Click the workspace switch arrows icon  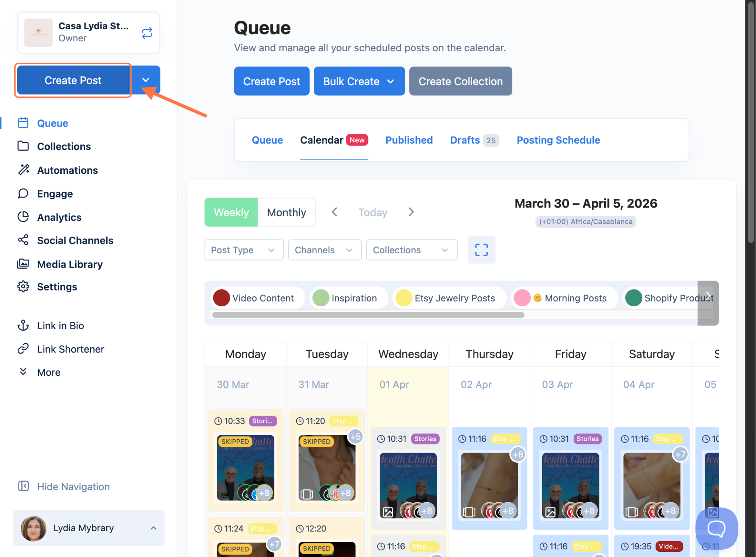pos(147,33)
